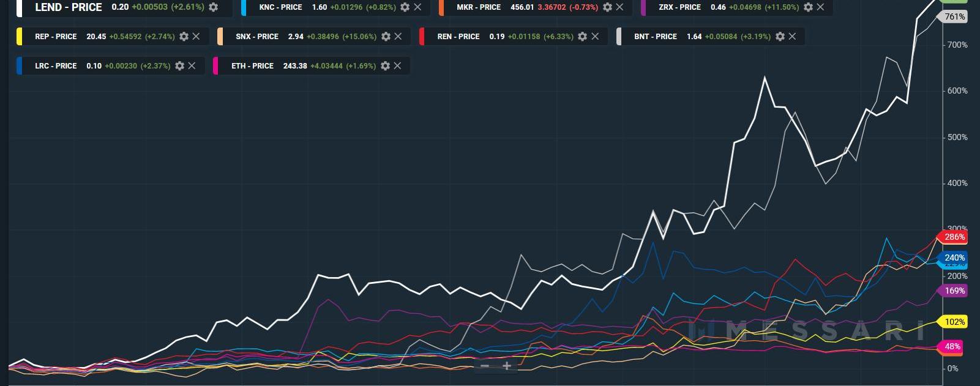The width and height of the screenshot is (980, 386).
Task: Zoom in chart with plus button
Action: click(507, 366)
